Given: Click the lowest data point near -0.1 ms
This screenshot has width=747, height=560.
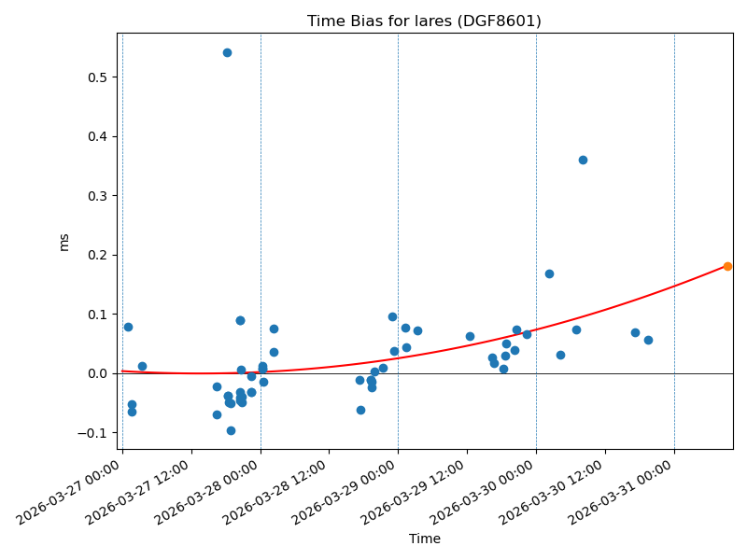Looking at the screenshot, I should [x=231, y=430].
